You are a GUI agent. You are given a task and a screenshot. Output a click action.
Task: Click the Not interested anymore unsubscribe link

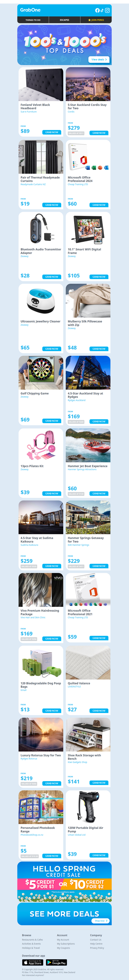click(x=33, y=975)
